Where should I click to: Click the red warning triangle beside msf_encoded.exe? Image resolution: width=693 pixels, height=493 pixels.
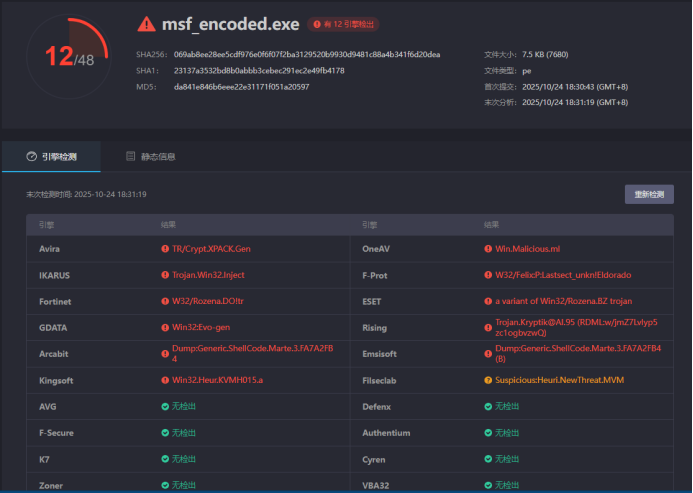click(x=147, y=22)
